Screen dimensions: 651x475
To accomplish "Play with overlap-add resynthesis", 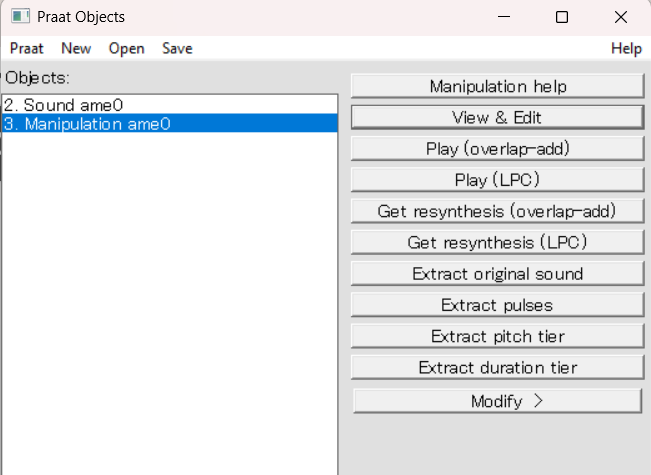I will pos(497,149).
